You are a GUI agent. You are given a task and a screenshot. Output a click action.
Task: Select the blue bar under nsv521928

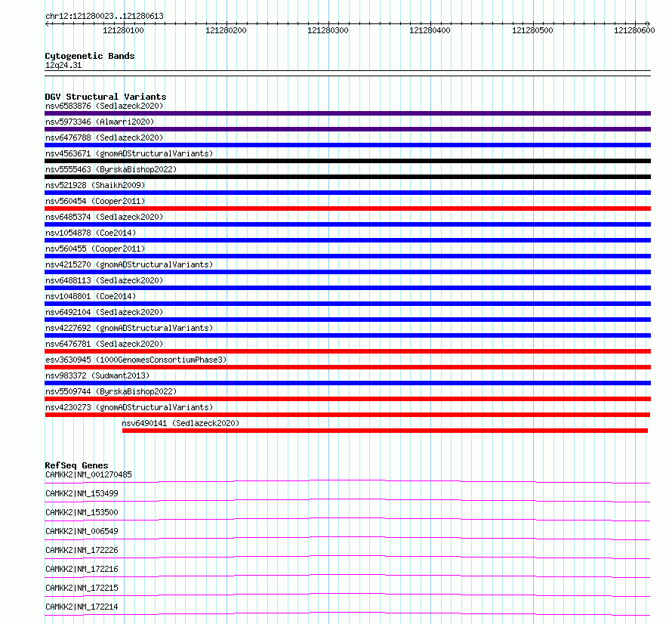[347, 193]
